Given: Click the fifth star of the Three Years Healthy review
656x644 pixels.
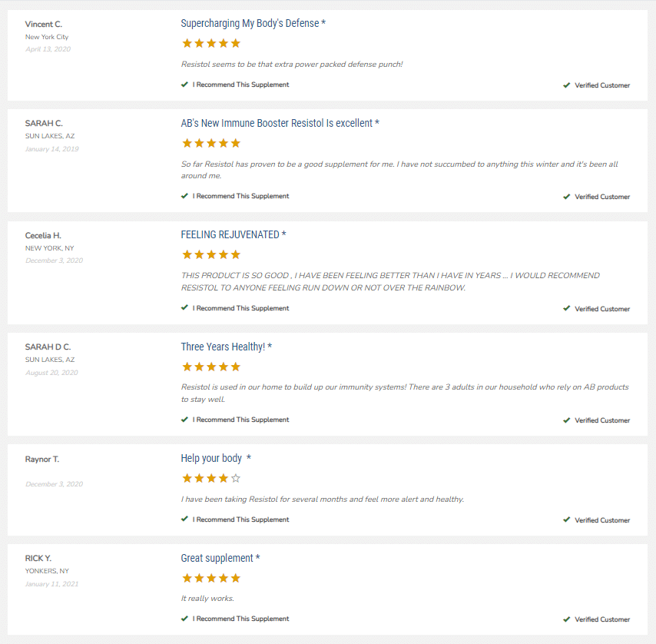Looking at the screenshot, I should [236, 367].
